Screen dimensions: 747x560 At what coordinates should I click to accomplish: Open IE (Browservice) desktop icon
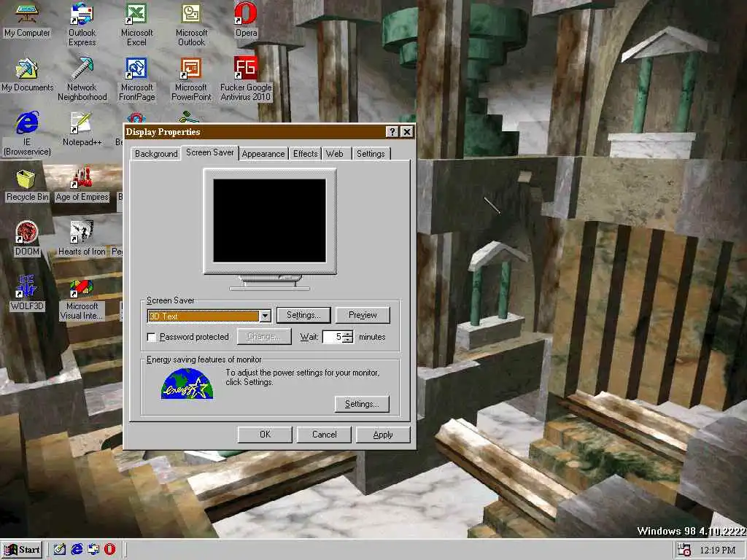27,134
